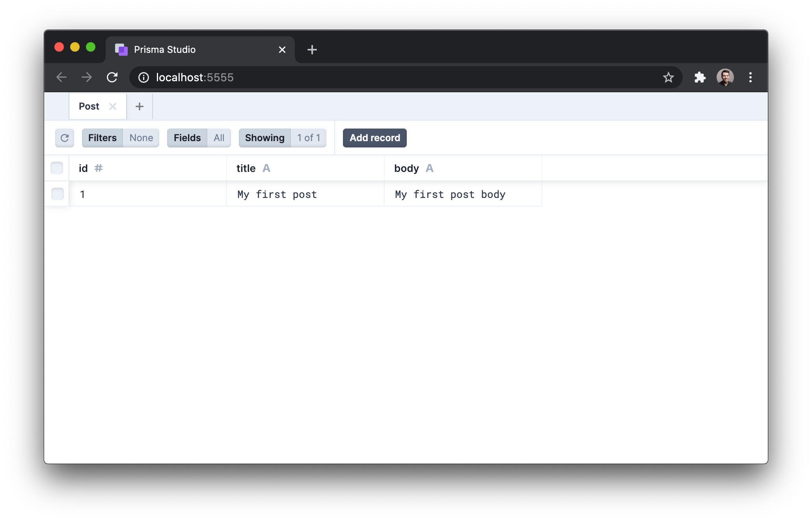Image resolution: width=812 pixels, height=522 pixels.
Task: Toggle the Post tab close button
Action: [113, 106]
